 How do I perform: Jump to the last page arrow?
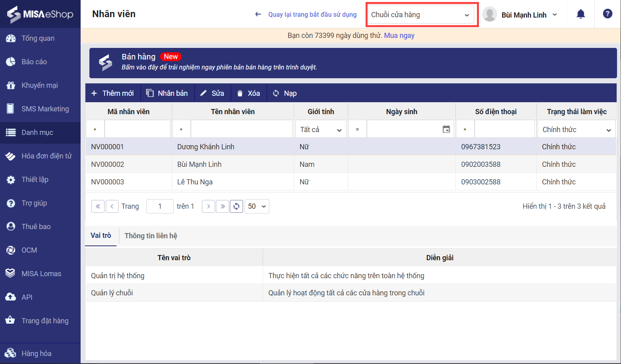click(x=222, y=206)
